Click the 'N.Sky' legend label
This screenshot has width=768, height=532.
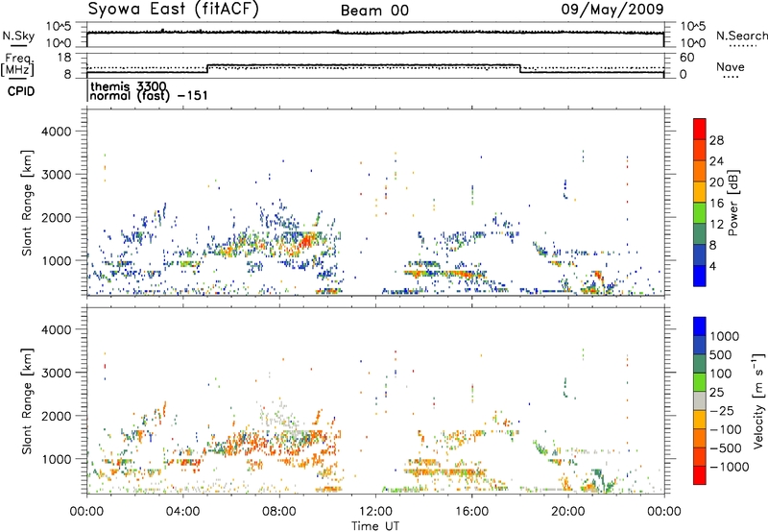[18, 36]
